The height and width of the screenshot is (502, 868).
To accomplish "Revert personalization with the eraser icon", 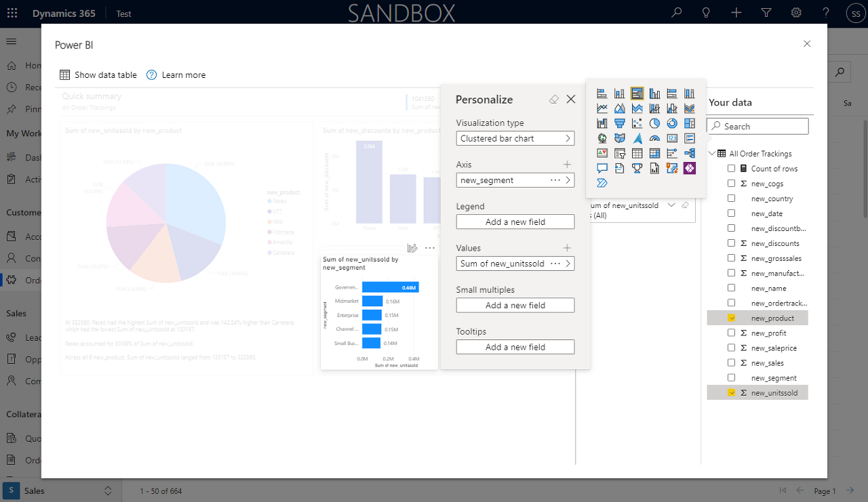I will (x=553, y=100).
